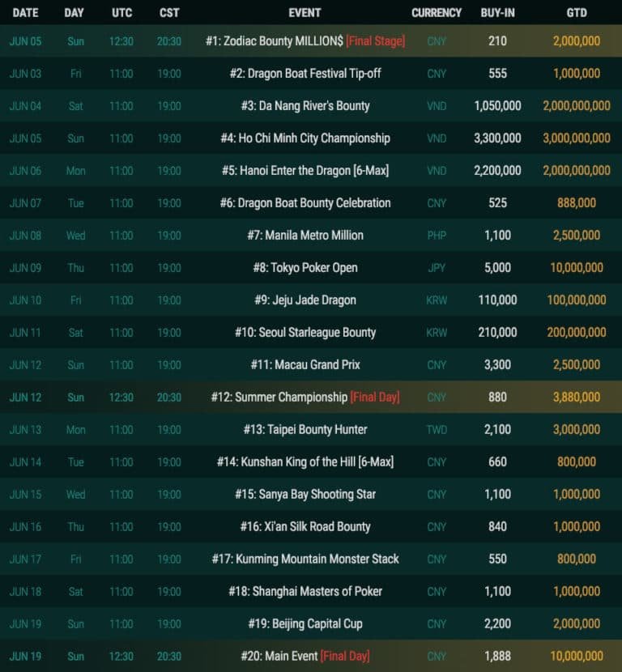The height and width of the screenshot is (672, 622).
Task: Select the #8 Tokyo Poker Open event
Action: pos(305,267)
